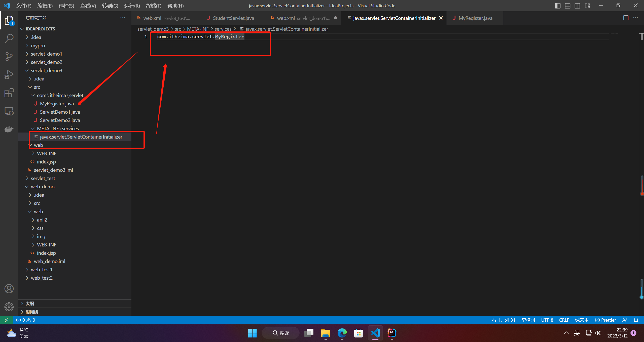Click the taskbar weather widget
644x342 pixels.
(18, 333)
